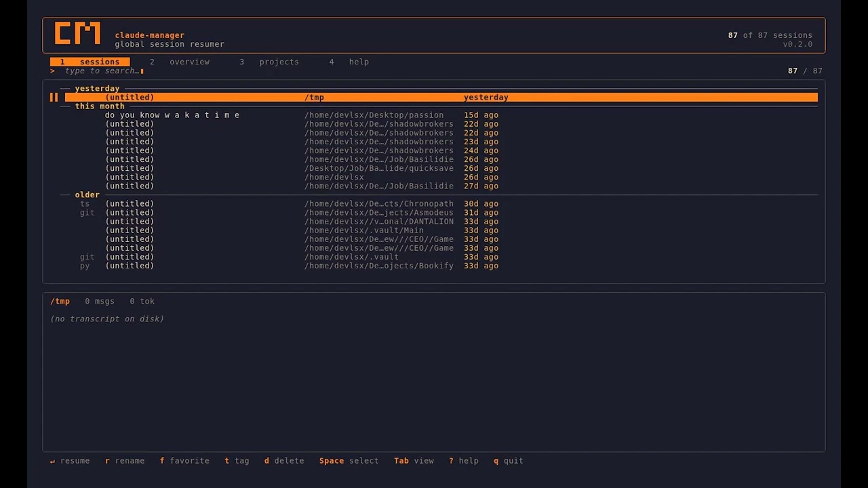This screenshot has height=488, width=868.
Task: Click the rename shortcut in footer
Action: point(125,461)
